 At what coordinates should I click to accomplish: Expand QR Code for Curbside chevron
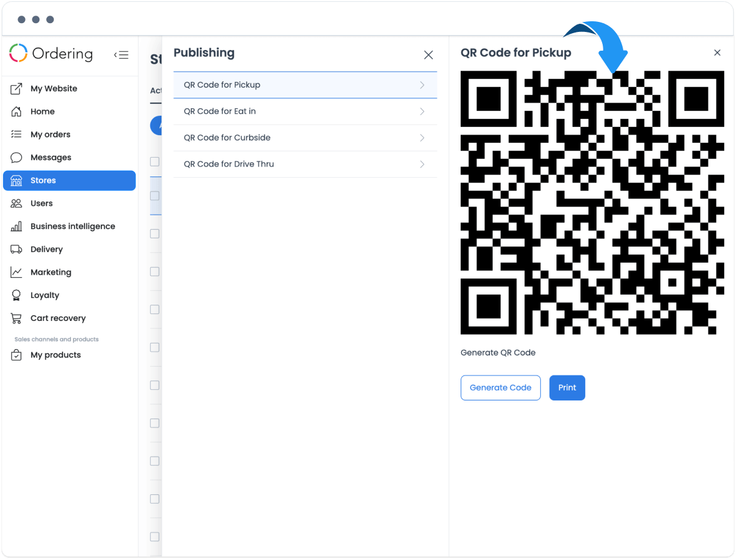coord(422,138)
